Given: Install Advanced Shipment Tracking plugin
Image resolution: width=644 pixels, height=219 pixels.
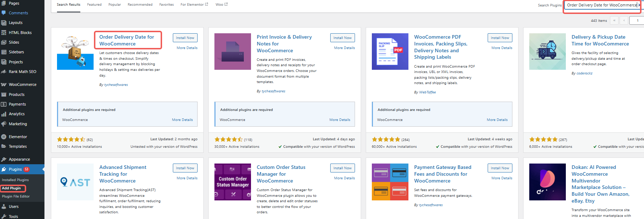Looking at the screenshot, I should point(185,168).
